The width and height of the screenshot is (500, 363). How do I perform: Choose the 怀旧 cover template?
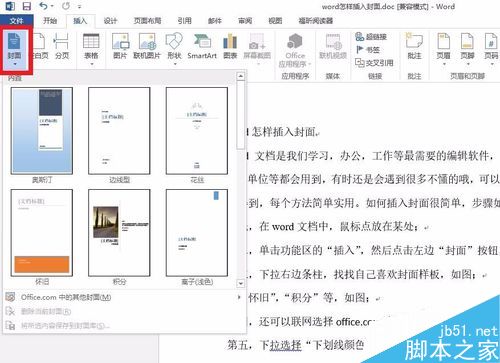click(42, 233)
